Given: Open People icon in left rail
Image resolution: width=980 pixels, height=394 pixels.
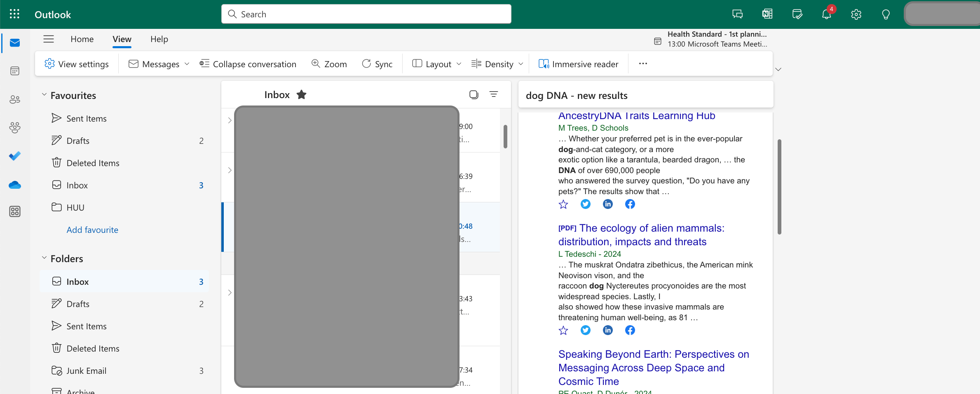Looking at the screenshot, I should (x=15, y=99).
